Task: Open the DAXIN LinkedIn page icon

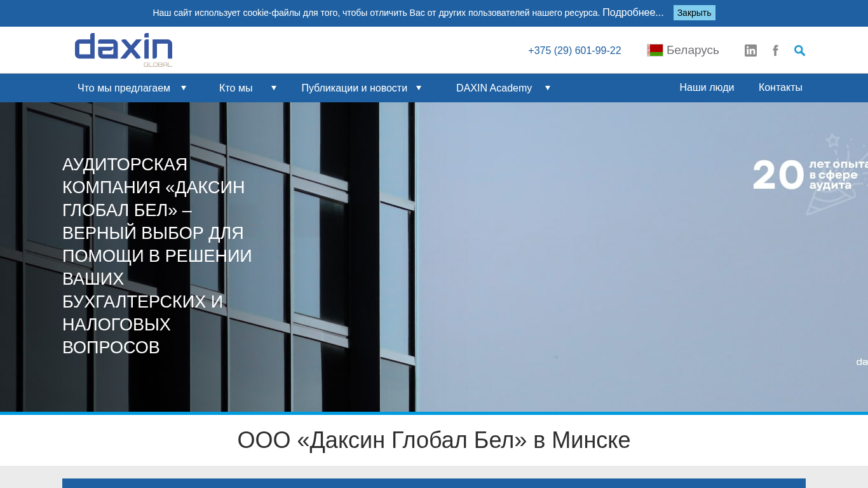Action: (750, 51)
